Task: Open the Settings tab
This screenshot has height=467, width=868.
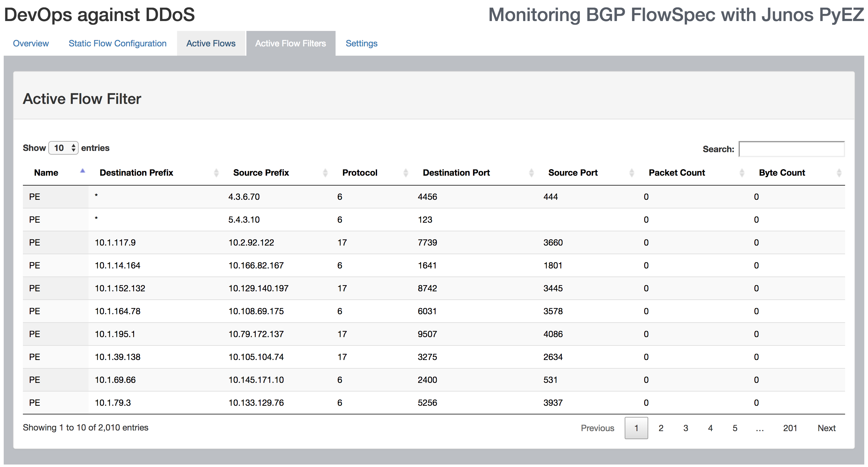Action: (361, 43)
